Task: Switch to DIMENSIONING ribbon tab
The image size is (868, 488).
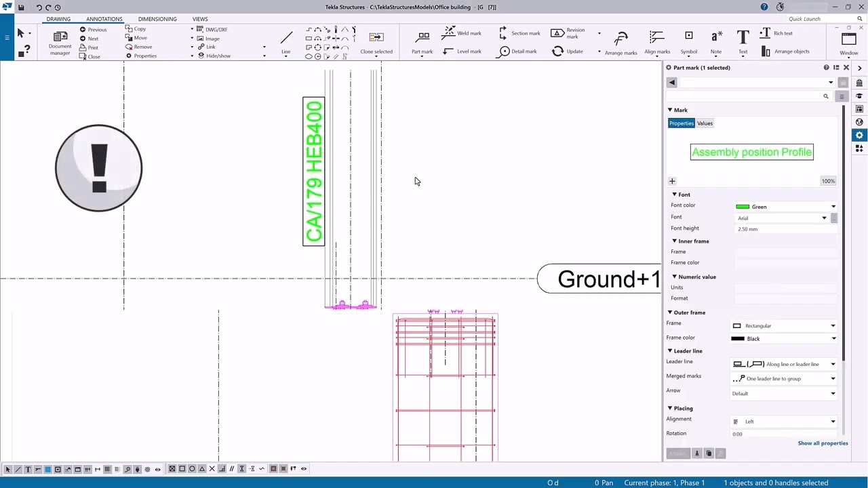Action: click(157, 19)
